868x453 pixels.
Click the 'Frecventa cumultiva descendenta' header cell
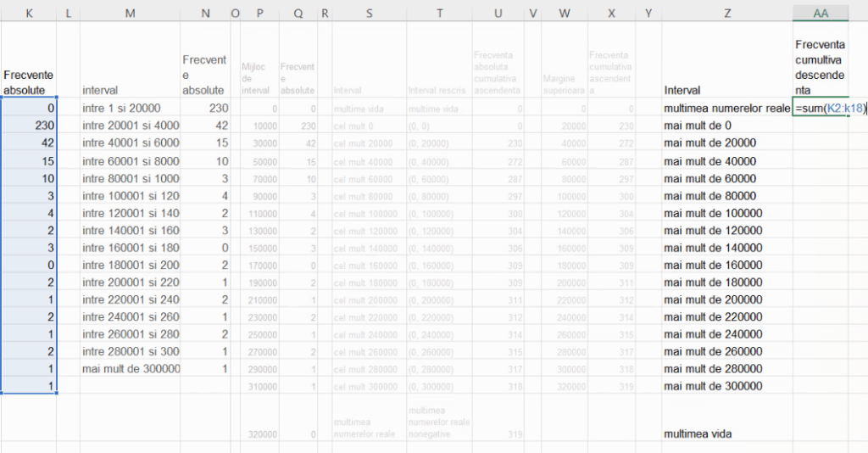click(820, 66)
